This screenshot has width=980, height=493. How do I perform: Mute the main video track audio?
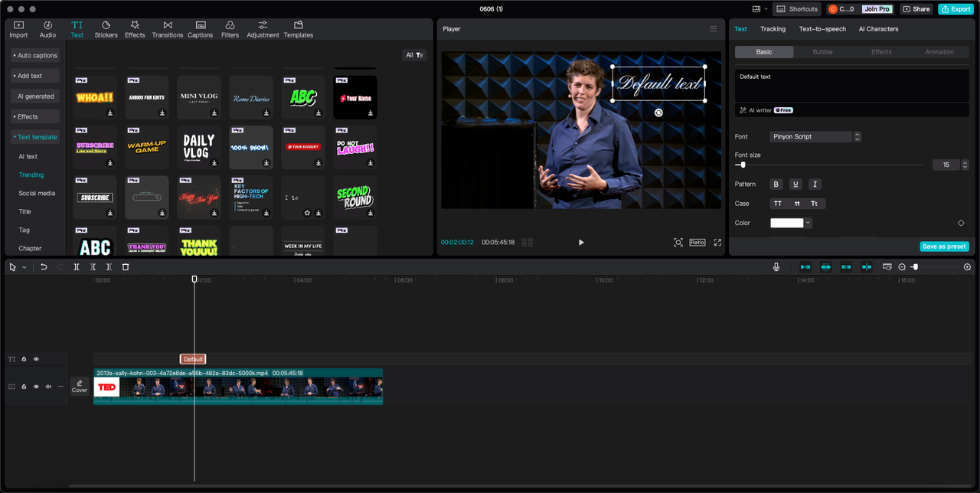[48, 387]
